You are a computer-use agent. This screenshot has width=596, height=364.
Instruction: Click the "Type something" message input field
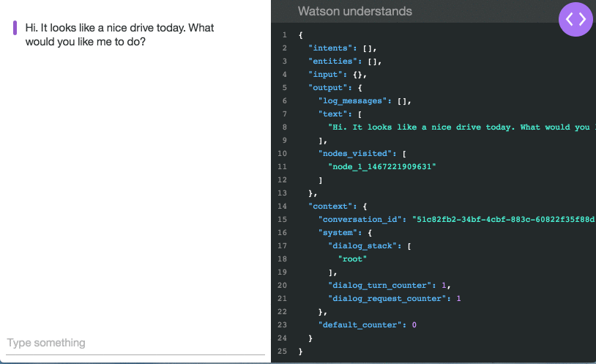point(135,343)
